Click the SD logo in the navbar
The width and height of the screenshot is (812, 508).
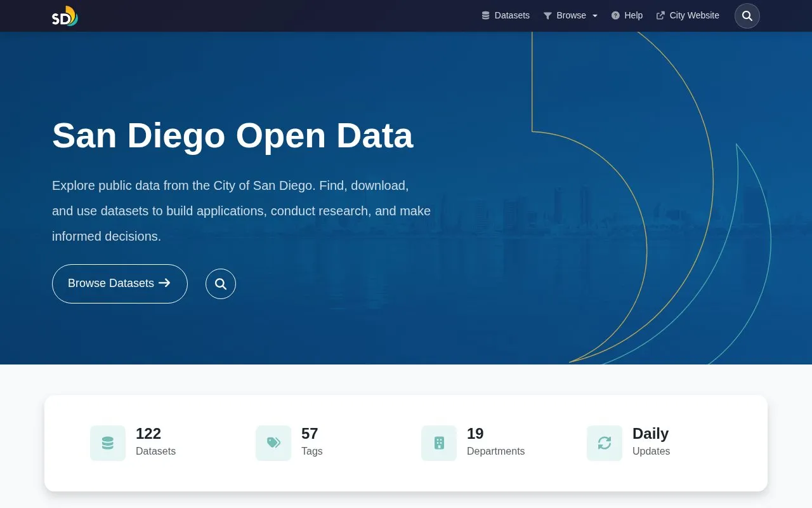point(65,16)
